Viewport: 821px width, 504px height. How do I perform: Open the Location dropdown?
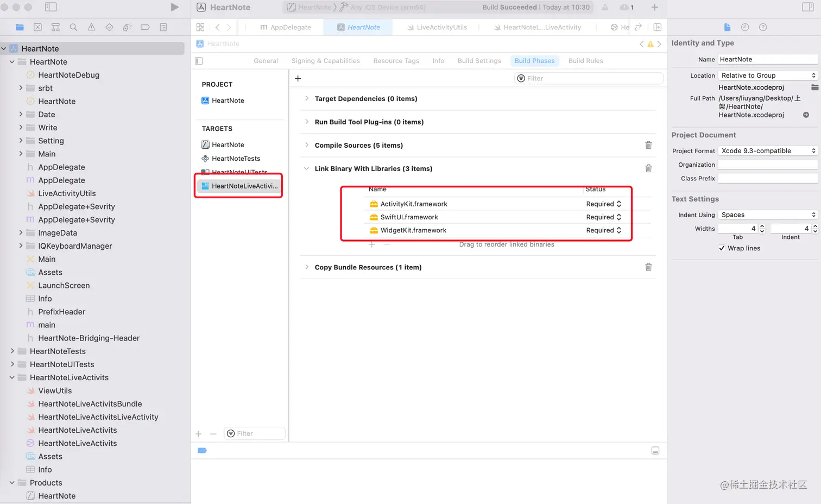coord(768,75)
